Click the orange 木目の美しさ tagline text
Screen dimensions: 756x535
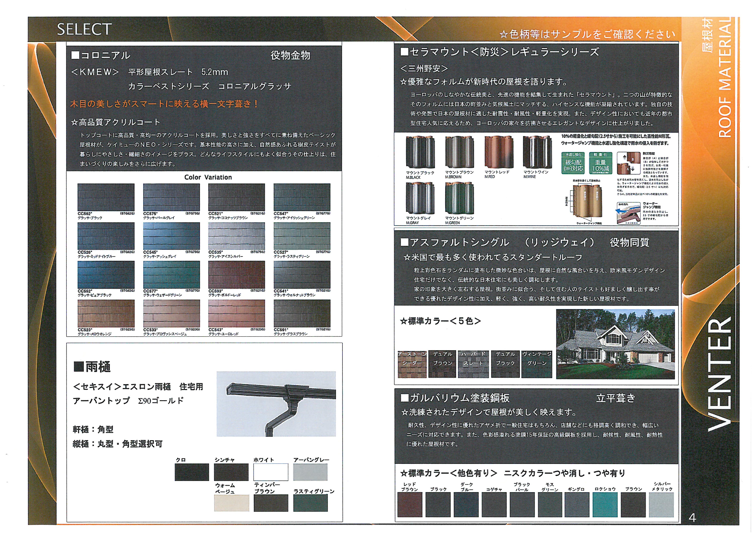point(165,104)
